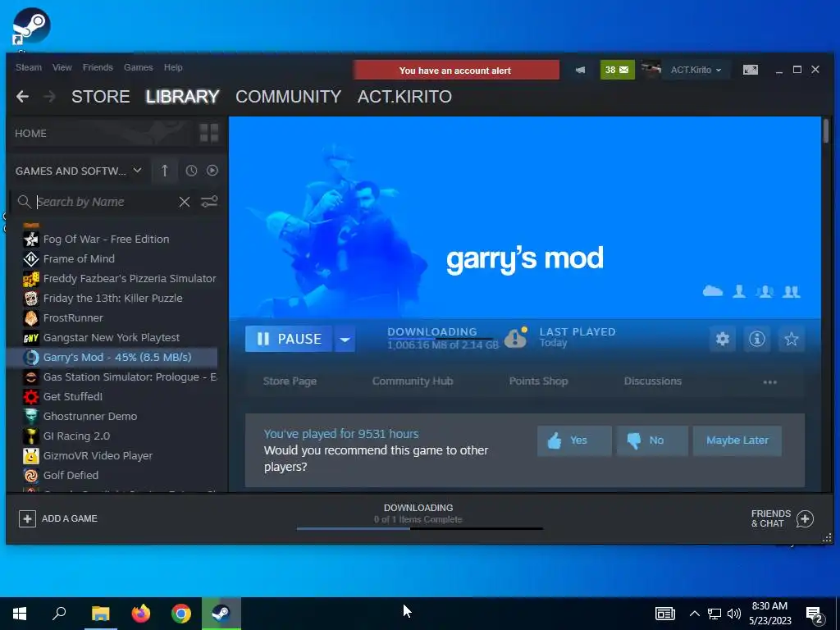
Task: Click the Add a Game plus icon
Action: coord(27,518)
